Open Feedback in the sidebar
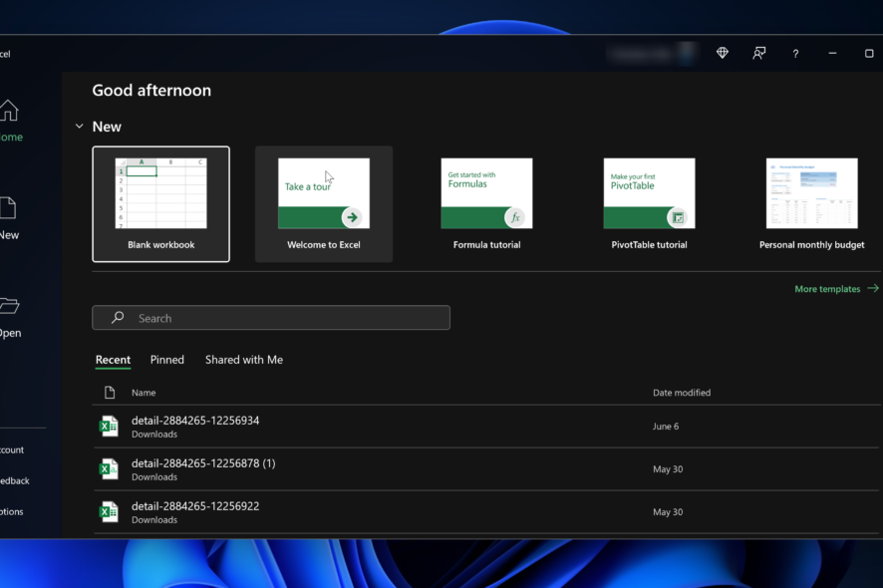Image resolution: width=883 pixels, height=588 pixels. pos(15,481)
